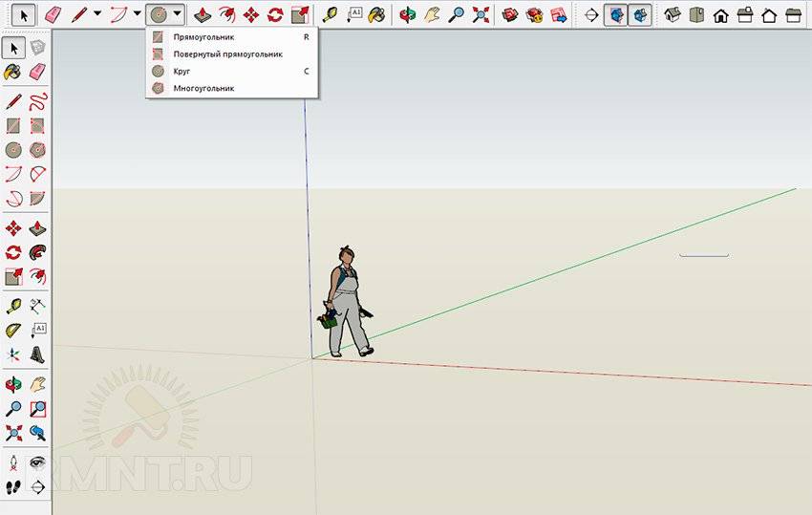Viewport: 812px width, 515px height.
Task: Open the dropdown arrow beside the Arc tool
Action: point(137,14)
